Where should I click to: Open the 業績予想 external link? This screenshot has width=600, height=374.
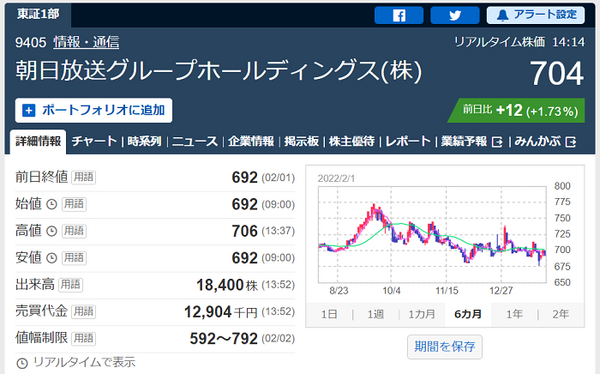464,142
